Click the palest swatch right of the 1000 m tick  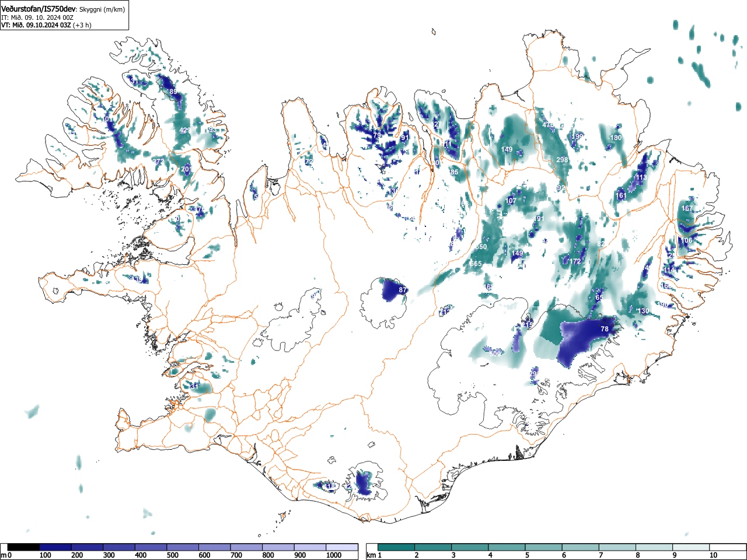pyautogui.click(x=342, y=547)
